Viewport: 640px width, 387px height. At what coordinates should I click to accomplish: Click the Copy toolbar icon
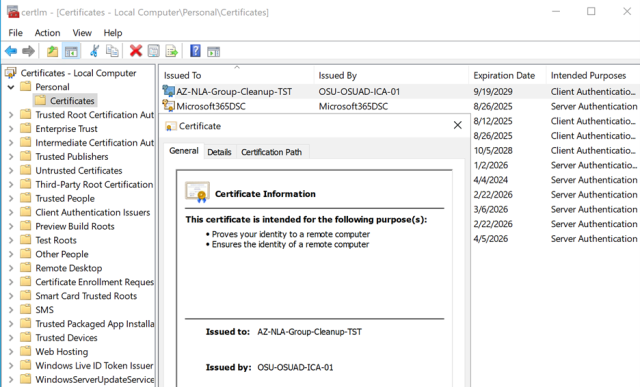(x=112, y=51)
